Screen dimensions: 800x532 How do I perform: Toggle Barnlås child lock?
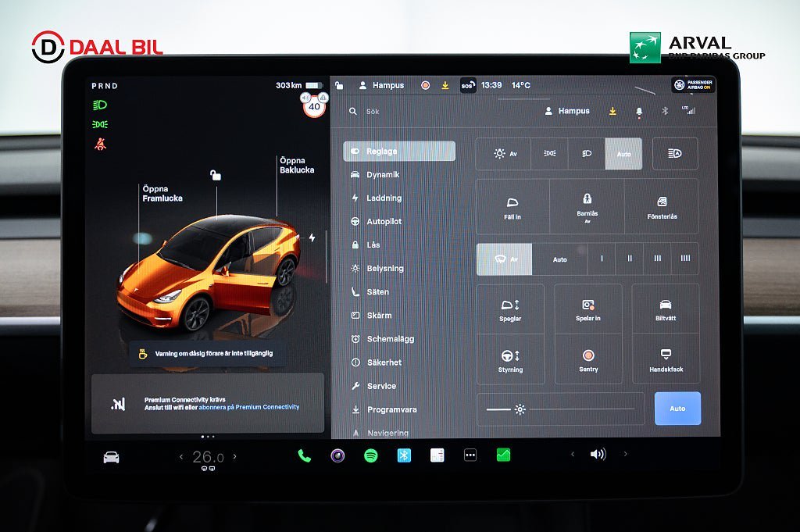(587, 206)
